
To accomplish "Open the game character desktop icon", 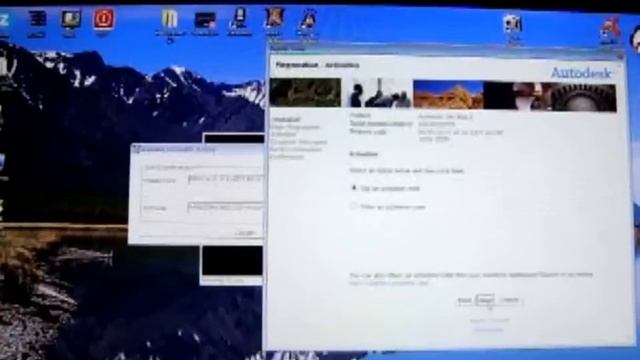I will coord(273,18).
